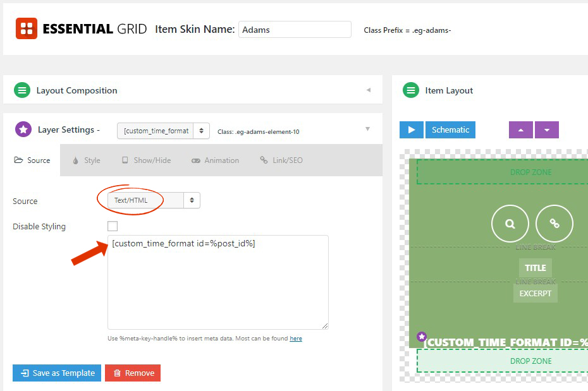Viewport: 588px width, 391px height.
Task: Click the Class: .eg-adams-element-10 text
Action: (x=259, y=132)
